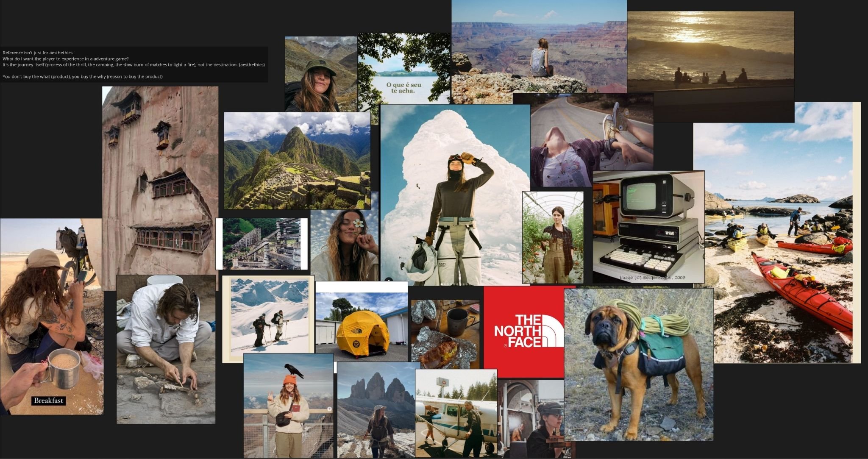
Task: Select the reference notes text block
Action: (134, 64)
